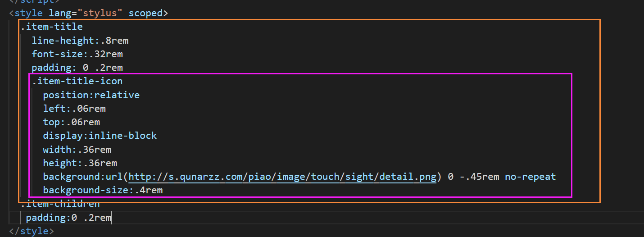644x237 pixels.
Task: Place cursor on background-size:.4rem line
Action: point(103,190)
